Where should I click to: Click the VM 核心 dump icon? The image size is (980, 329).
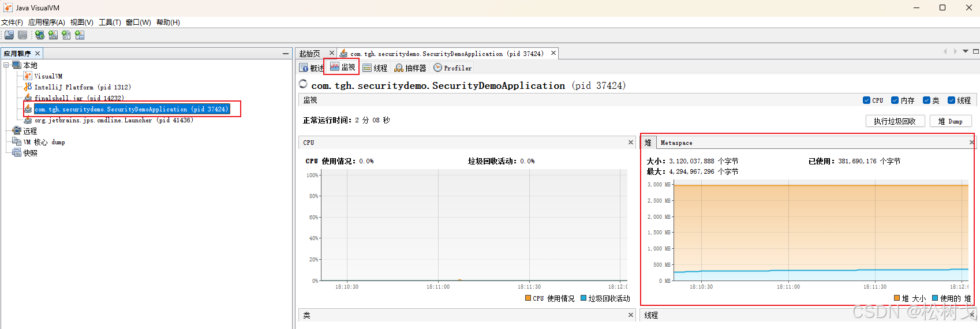tap(17, 142)
